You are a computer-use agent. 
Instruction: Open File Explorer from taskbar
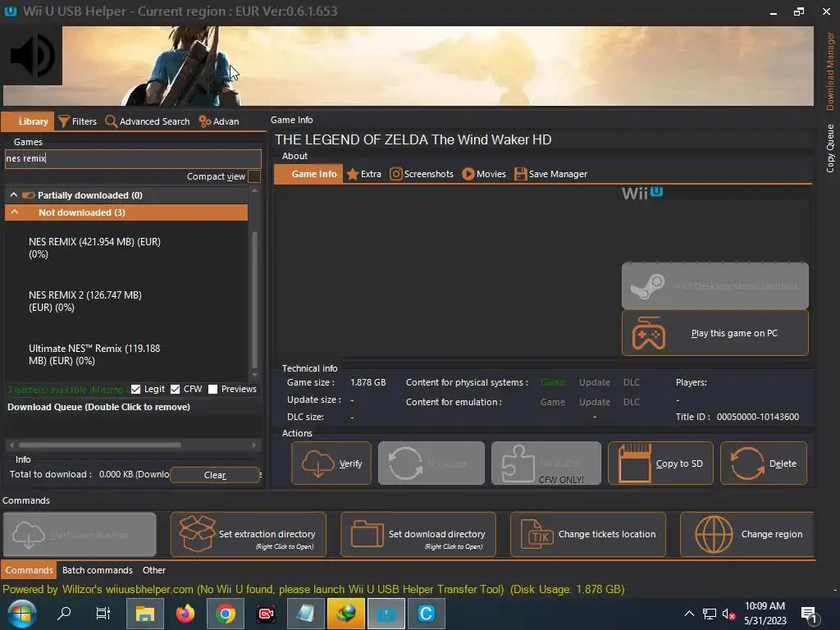pyautogui.click(x=144, y=614)
